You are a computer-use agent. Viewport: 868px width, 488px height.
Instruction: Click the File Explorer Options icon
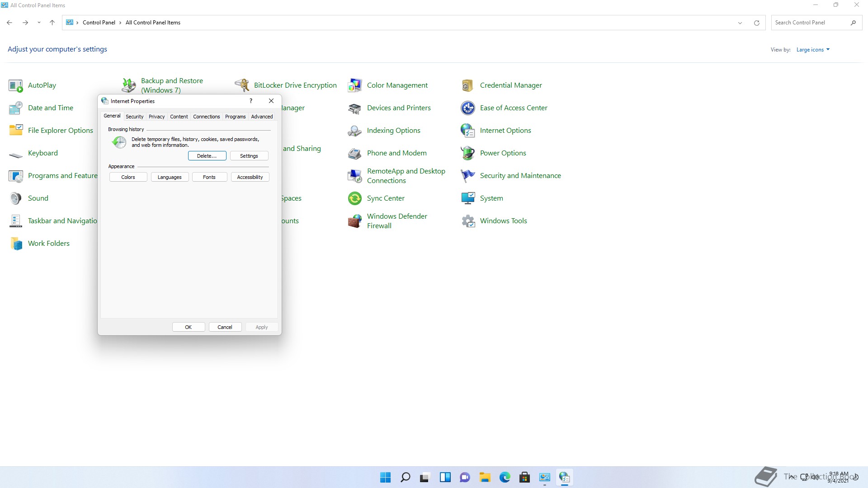[x=16, y=131]
